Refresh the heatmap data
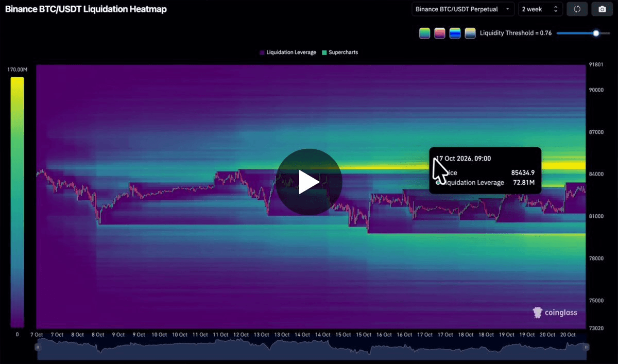Screen dimensions: 618x364 (577, 9)
